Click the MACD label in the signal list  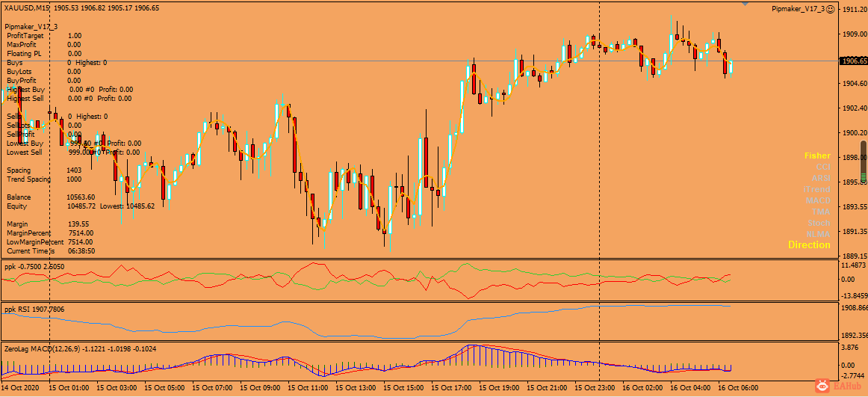(x=818, y=200)
